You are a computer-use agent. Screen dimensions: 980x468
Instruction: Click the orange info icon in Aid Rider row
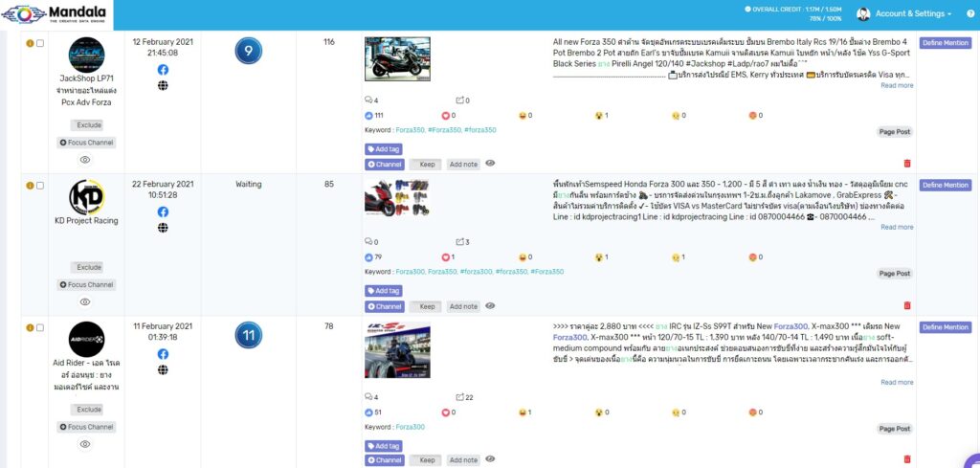click(30, 327)
